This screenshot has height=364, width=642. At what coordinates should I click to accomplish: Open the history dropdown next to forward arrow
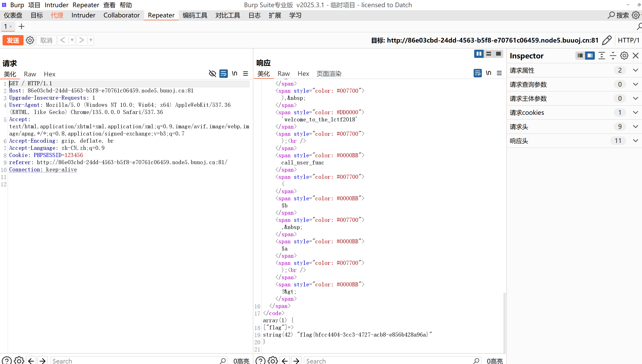click(91, 40)
